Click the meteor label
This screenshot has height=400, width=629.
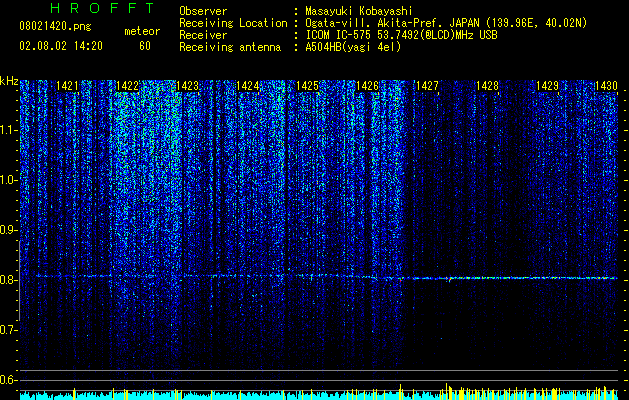coord(142,31)
